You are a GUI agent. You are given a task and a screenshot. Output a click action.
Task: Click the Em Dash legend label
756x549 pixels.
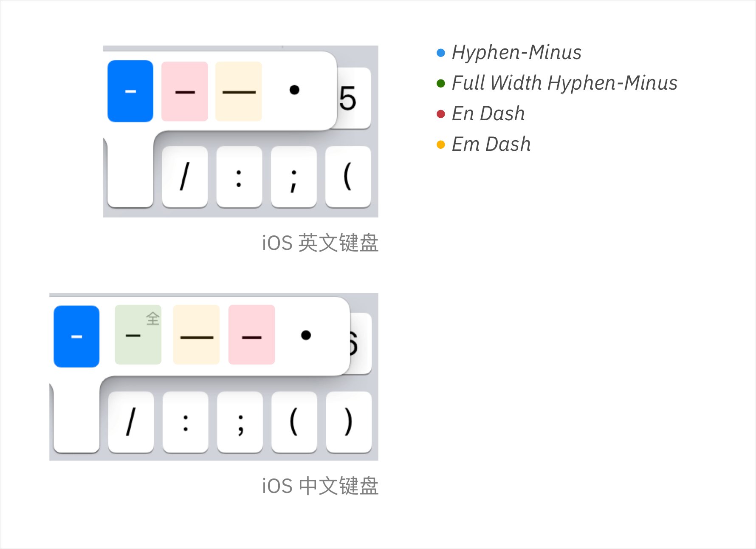491,144
